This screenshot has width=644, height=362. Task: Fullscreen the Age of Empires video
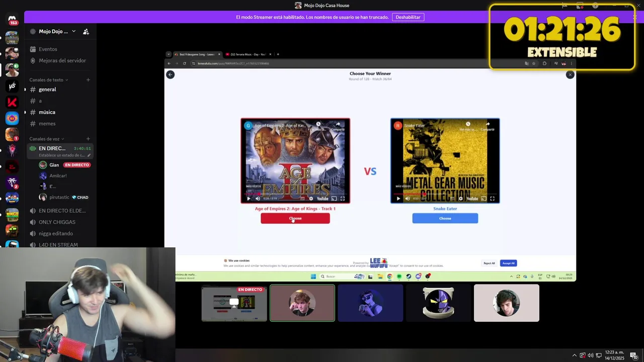(x=343, y=199)
